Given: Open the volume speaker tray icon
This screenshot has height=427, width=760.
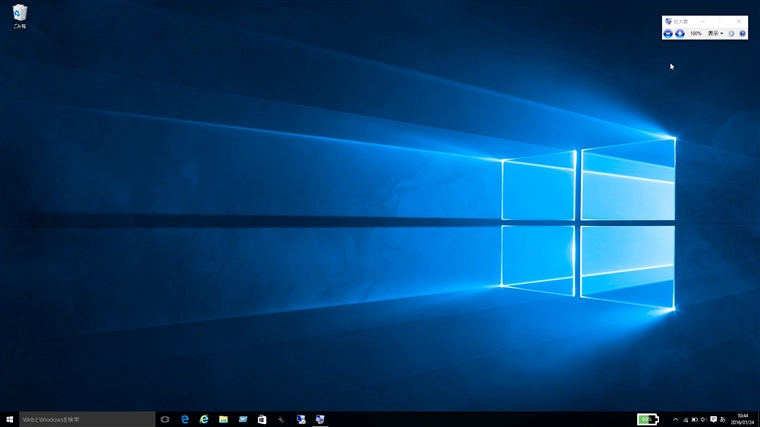Looking at the screenshot, I should [703, 419].
